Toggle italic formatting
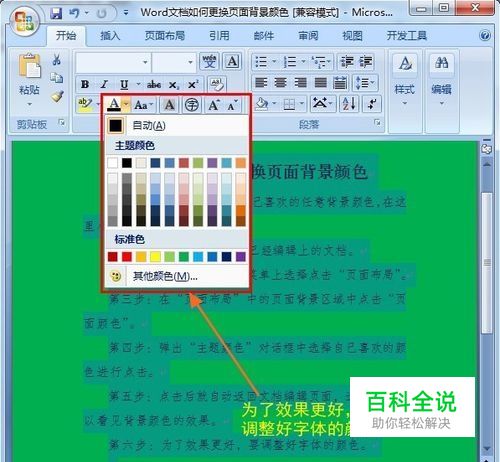This screenshot has width=500, height=462. pos(104,85)
